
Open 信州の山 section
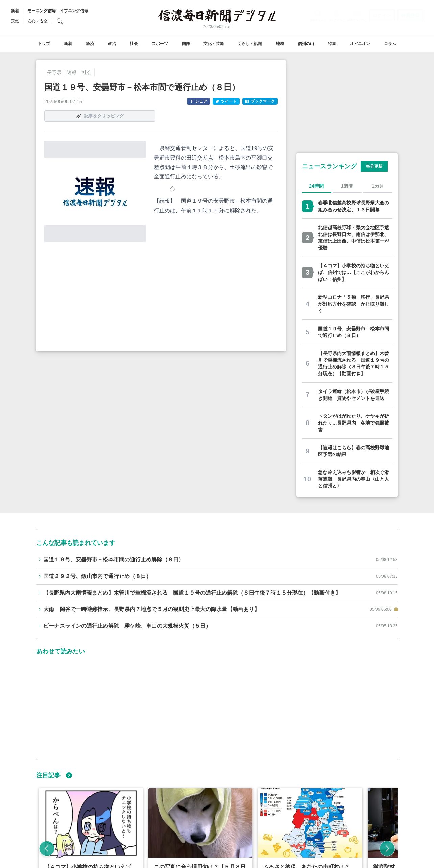click(306, 44)
